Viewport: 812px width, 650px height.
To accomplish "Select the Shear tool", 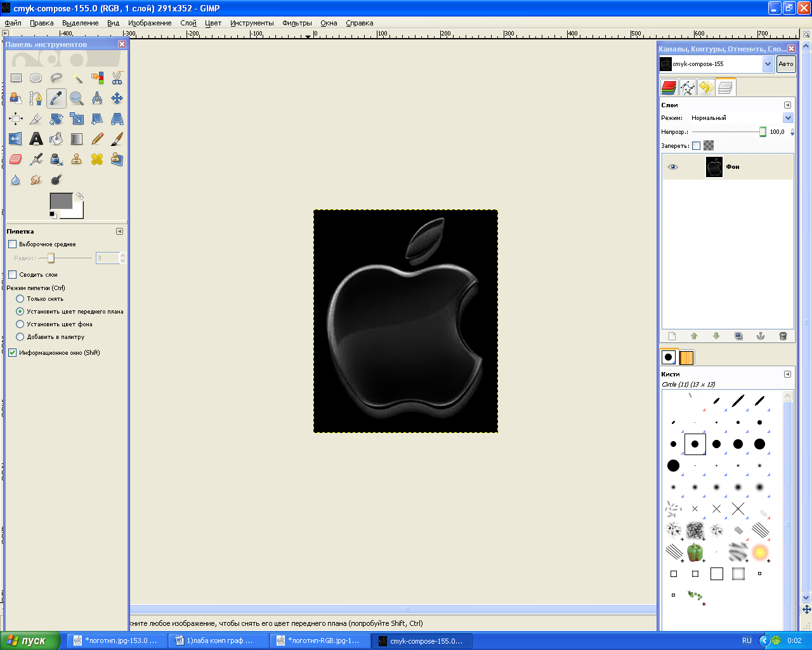I will pos(97,119).
